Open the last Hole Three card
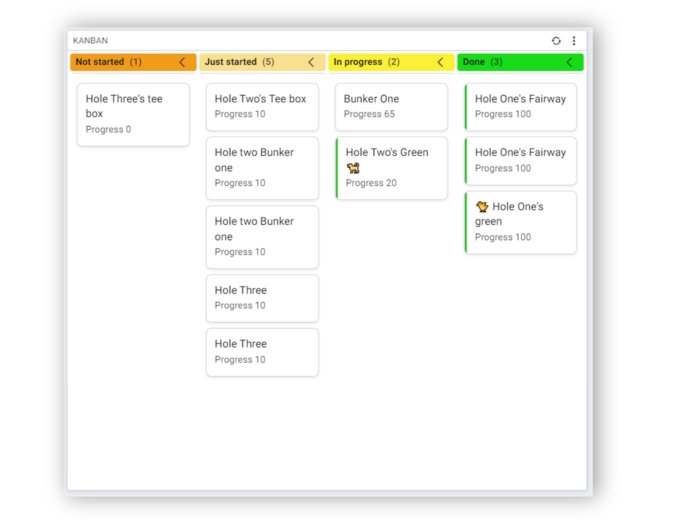 [262, 352]
